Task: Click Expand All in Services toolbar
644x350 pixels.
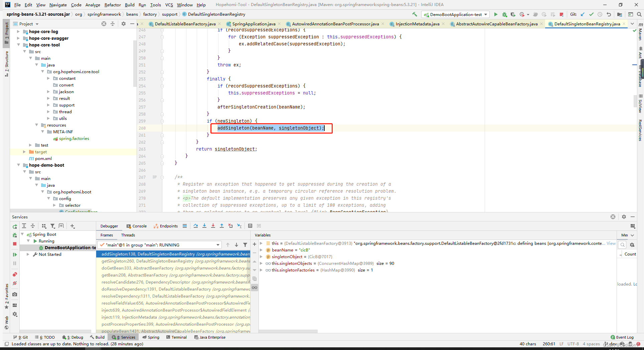Action: pos(24,226)
